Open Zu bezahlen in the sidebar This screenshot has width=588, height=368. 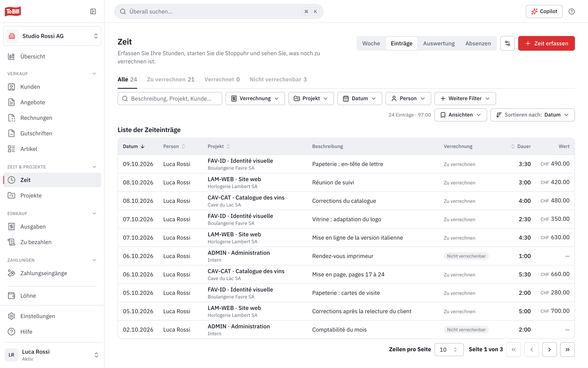pos(52,242)
